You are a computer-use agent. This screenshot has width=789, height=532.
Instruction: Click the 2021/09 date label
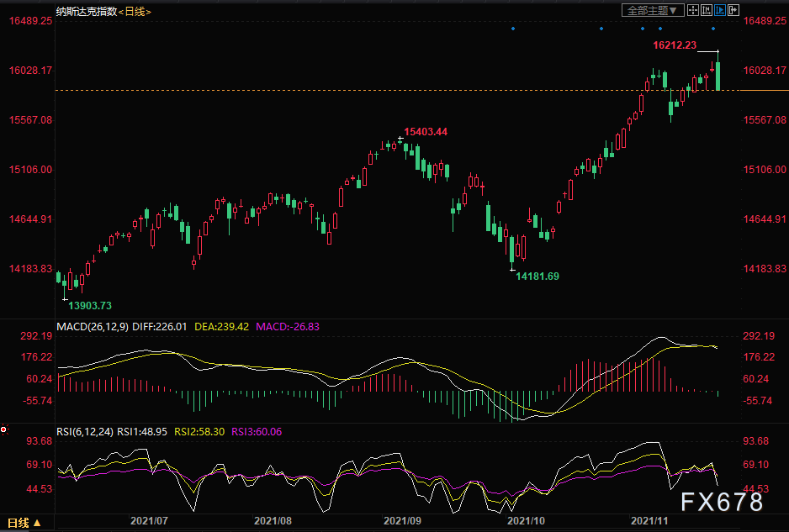pos(402,521)
